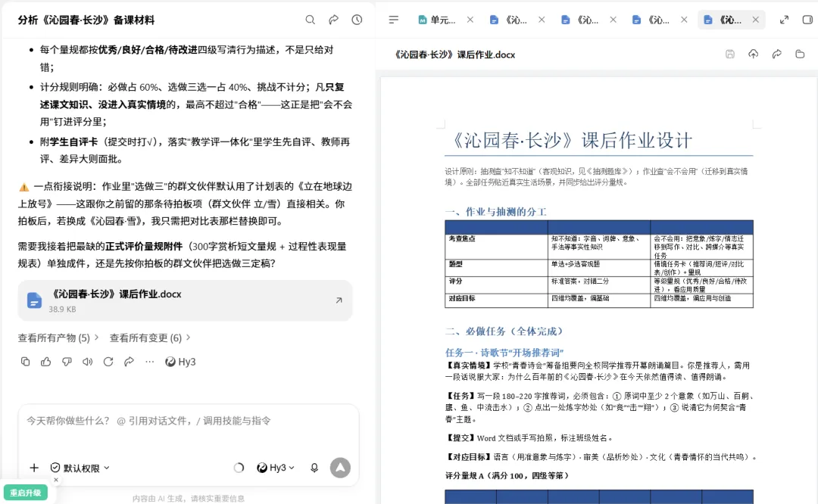Upload document with cloud arrow icon
The width and height of the screenshot is (818, 504).
point(754,54)
